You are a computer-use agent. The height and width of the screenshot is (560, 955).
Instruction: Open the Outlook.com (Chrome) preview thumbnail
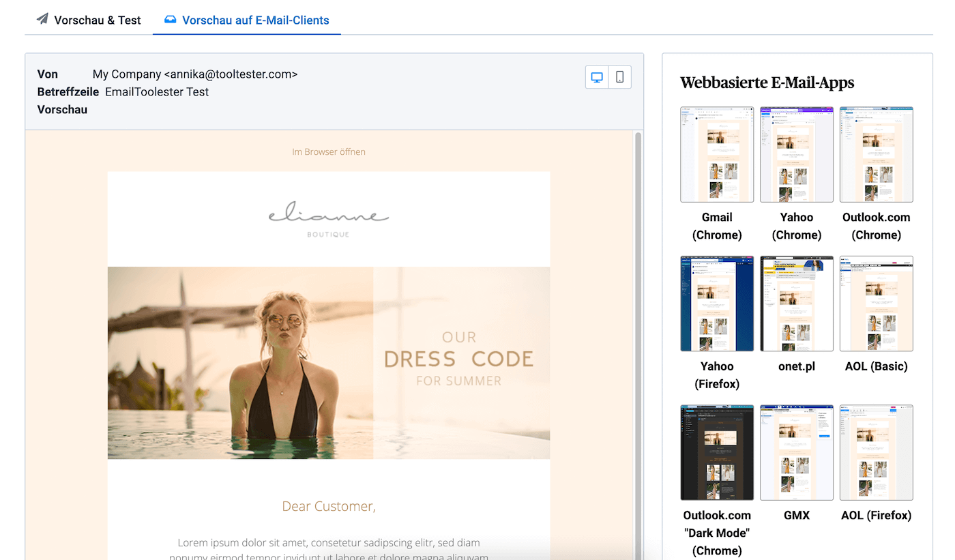click(877, 154)
